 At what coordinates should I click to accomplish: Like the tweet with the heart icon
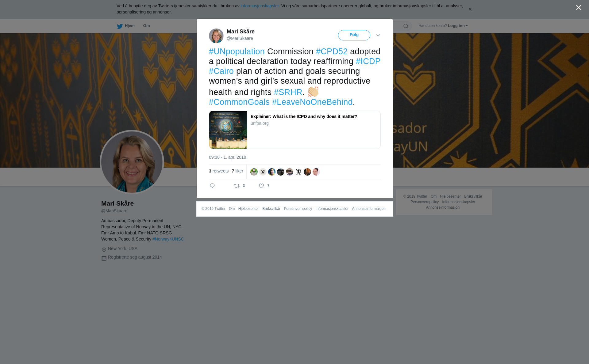[x=261, y=186]
